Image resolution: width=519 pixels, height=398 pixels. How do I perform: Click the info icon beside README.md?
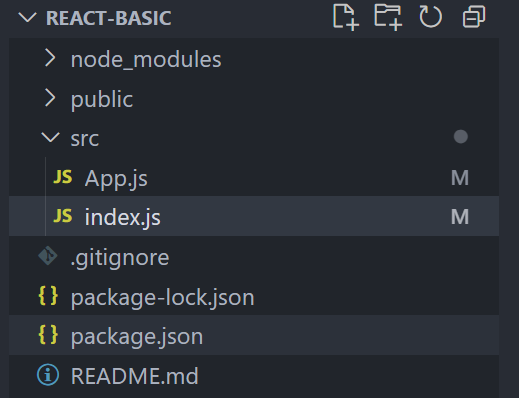(48, 374)
